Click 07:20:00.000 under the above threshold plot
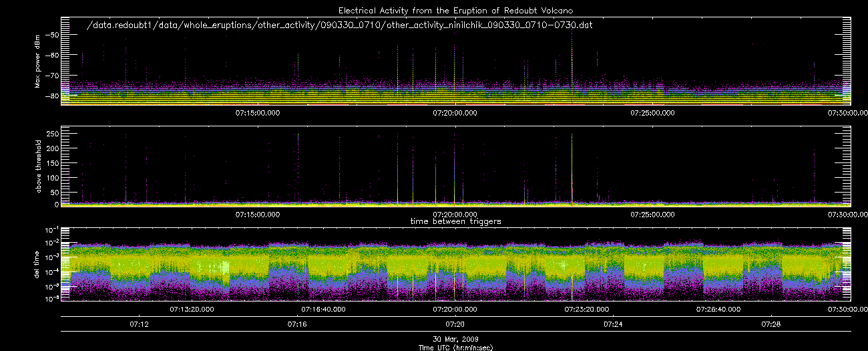The height and width of the screenshot is (351, 868). pyautogui.click(x=455, y=214)
